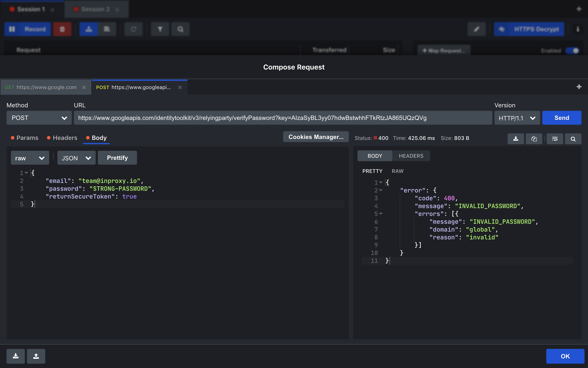Click the info icon at top right
Screen dimensions: 588x368
[x=578, y=29]
